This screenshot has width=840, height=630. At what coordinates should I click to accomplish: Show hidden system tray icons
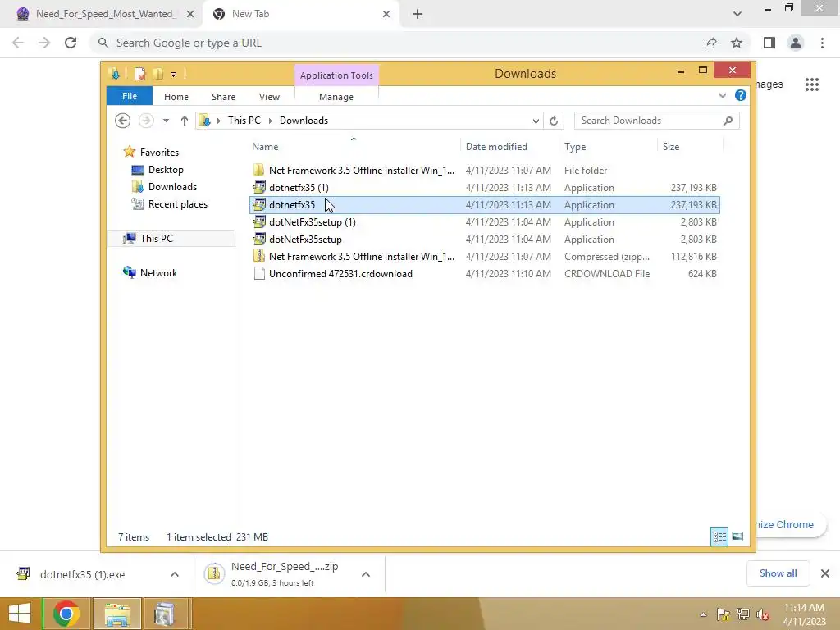tap(703, 614)
